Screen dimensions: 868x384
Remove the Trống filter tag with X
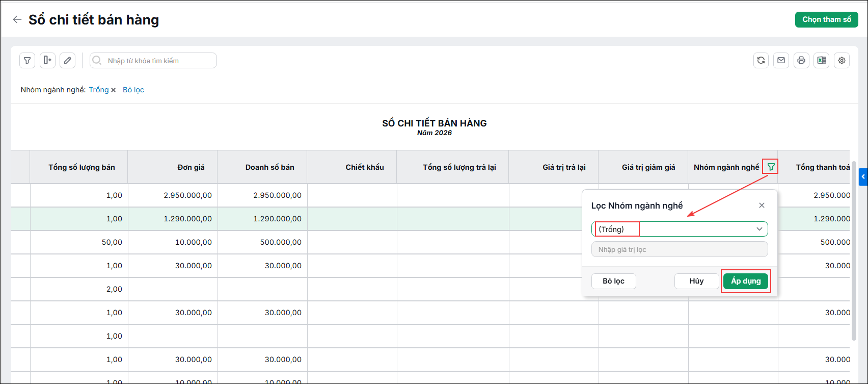(x=114, y=90)
